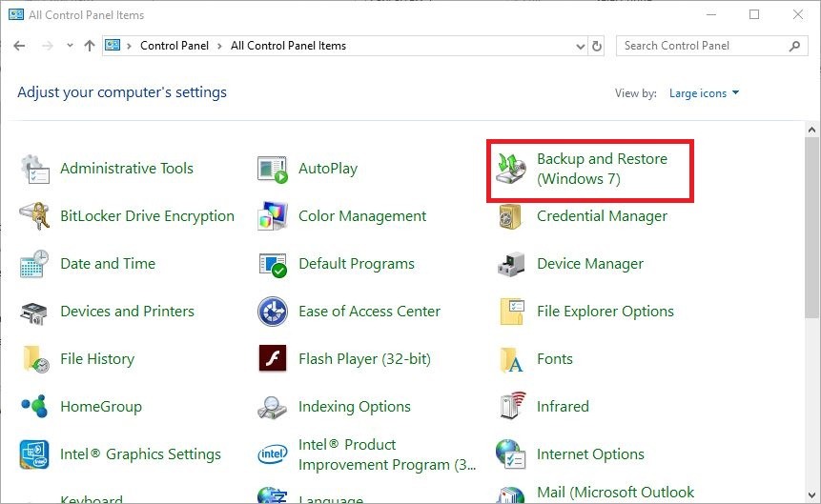Open the Credential Manager link

coord(602,216)
